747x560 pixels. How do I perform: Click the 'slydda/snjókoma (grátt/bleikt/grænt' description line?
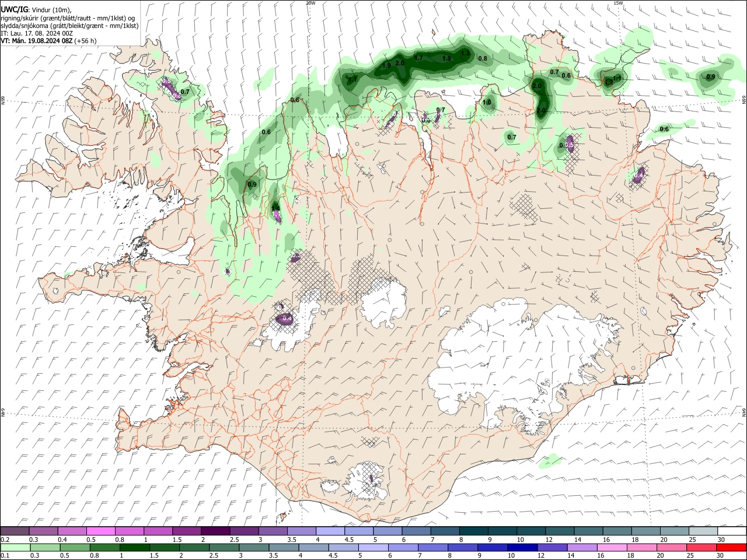[x=69, y=26]
